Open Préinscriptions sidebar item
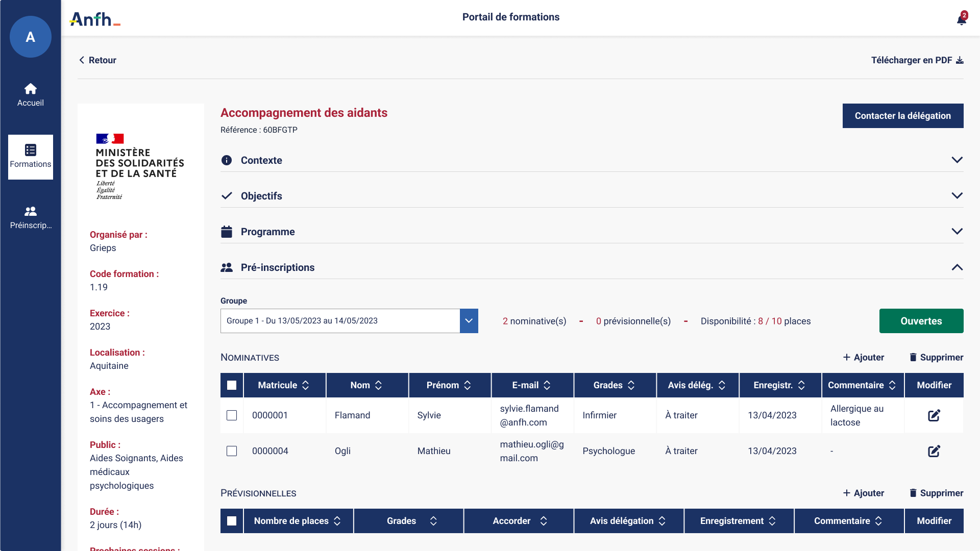 coord(31,217)
